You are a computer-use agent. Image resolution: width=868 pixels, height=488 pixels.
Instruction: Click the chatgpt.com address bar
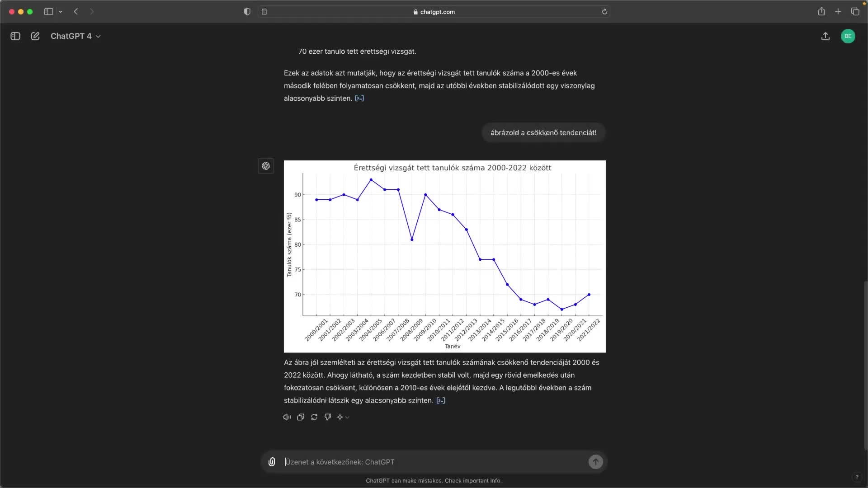click(434, 12)
